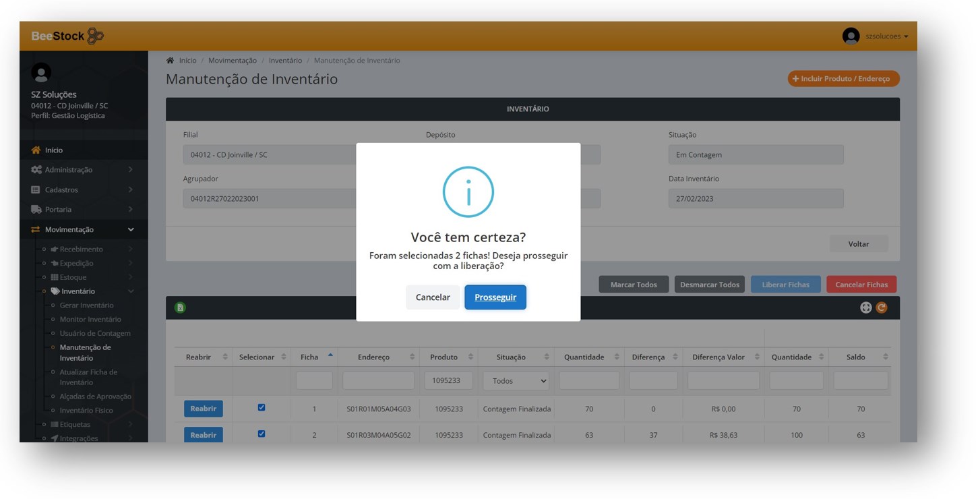The width and height of the screenshot is (980, 499).
Task: Open Monitor Inventário menu item
Action: pos(90,320)
